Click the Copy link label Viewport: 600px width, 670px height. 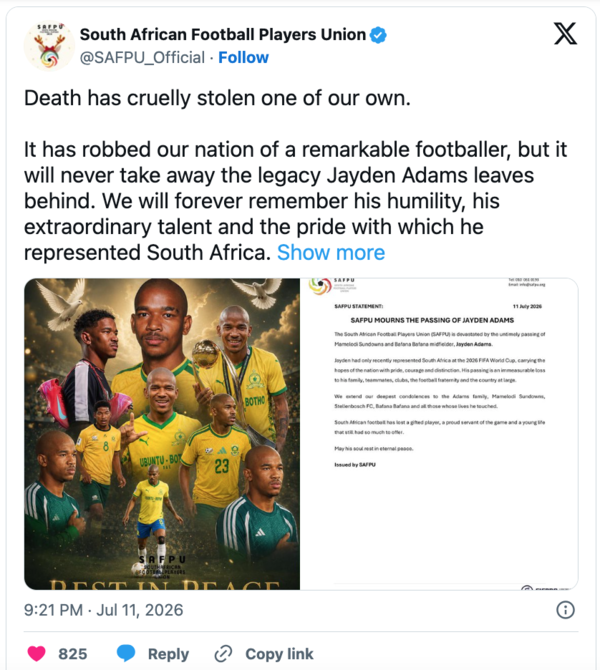tap(279, 654)
